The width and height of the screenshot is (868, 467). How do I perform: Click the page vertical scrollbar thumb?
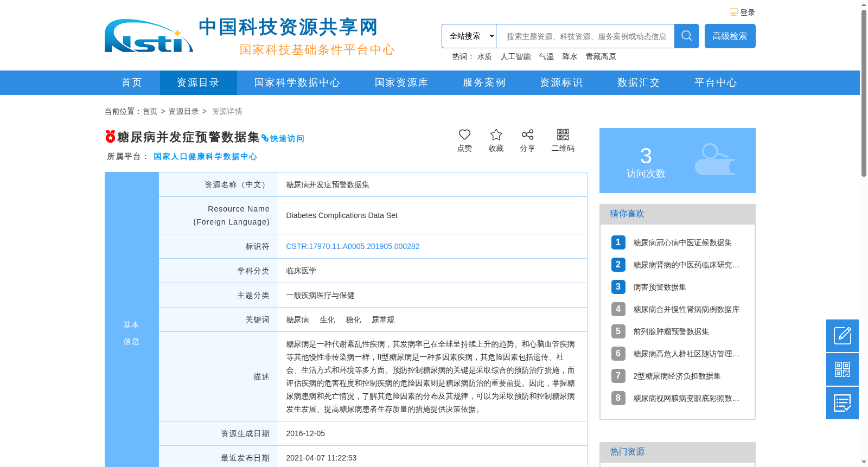click(x=864, y=93)
